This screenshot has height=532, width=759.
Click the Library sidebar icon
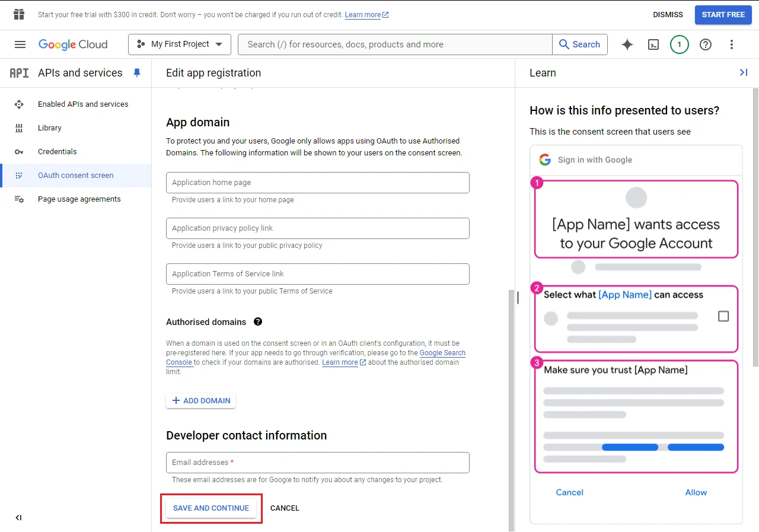19,128
